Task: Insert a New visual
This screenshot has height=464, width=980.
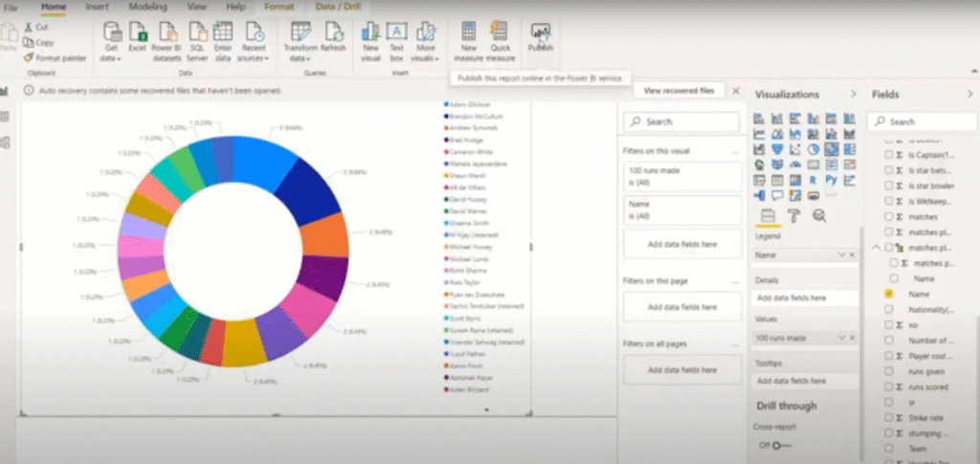Action: click(370, 36)
